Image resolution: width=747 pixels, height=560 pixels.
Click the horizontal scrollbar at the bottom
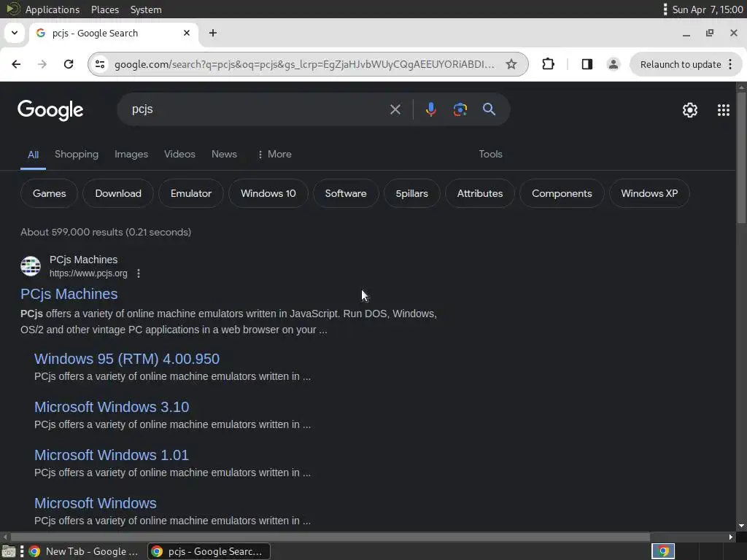[330, 537]
